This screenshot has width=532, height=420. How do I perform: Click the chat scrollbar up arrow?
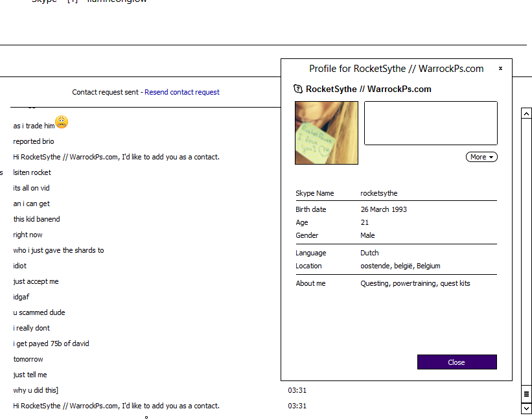[x=526, y=113]
